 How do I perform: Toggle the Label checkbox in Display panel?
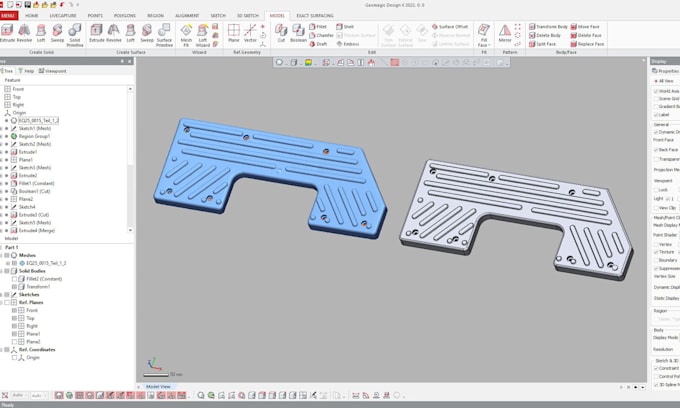tap(656, 114)
